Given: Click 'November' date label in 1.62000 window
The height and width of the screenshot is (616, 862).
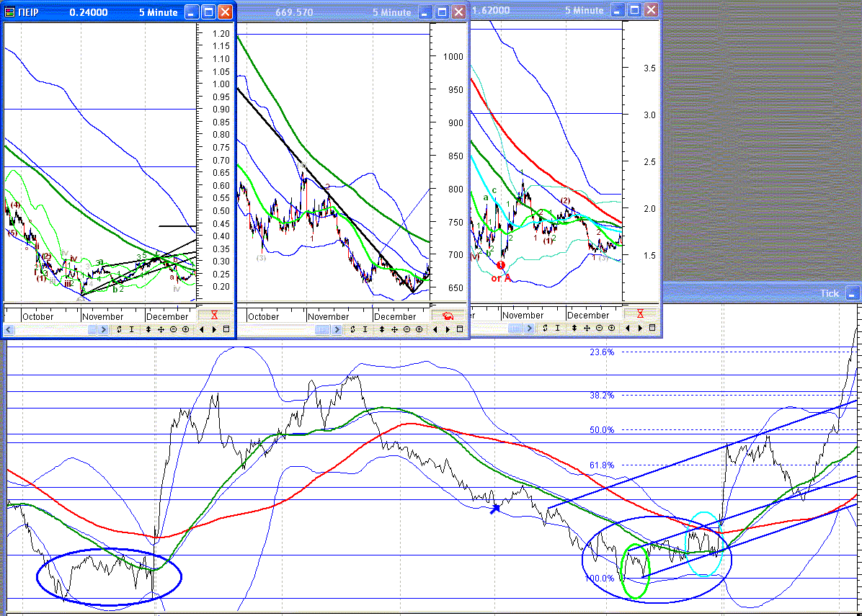Looking at the screenshot, I should (523, 316).
